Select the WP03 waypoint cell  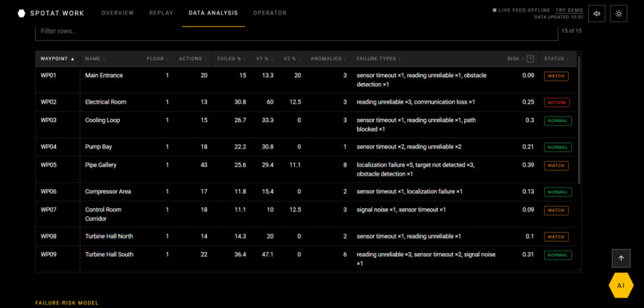pos(58,124)
